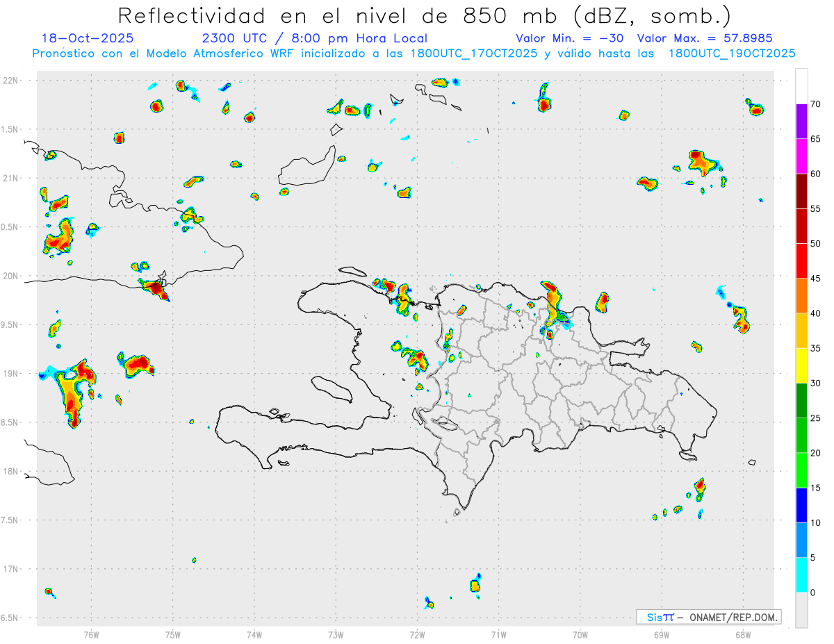The image size is (834, 644).
Task: Click the colorbar tick label "40"
Action: pyautogui.click(x=815, y=313)
